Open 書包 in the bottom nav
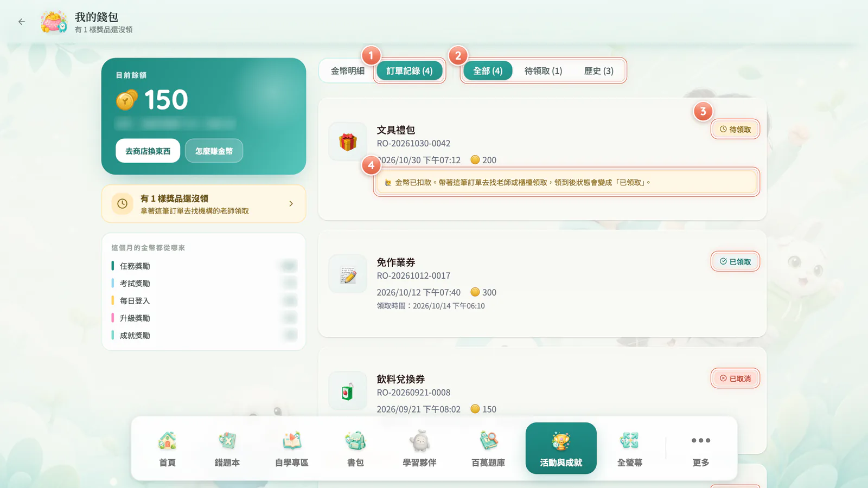 (355, 448)
